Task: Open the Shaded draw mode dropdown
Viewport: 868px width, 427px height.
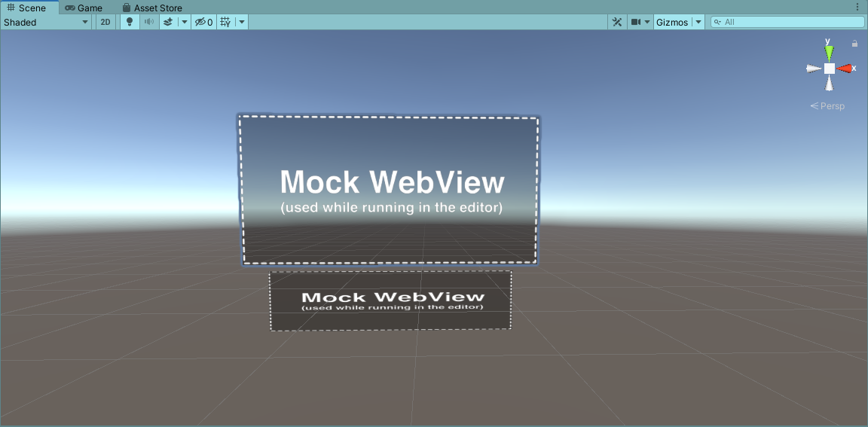Action: [x=46, y=22]
